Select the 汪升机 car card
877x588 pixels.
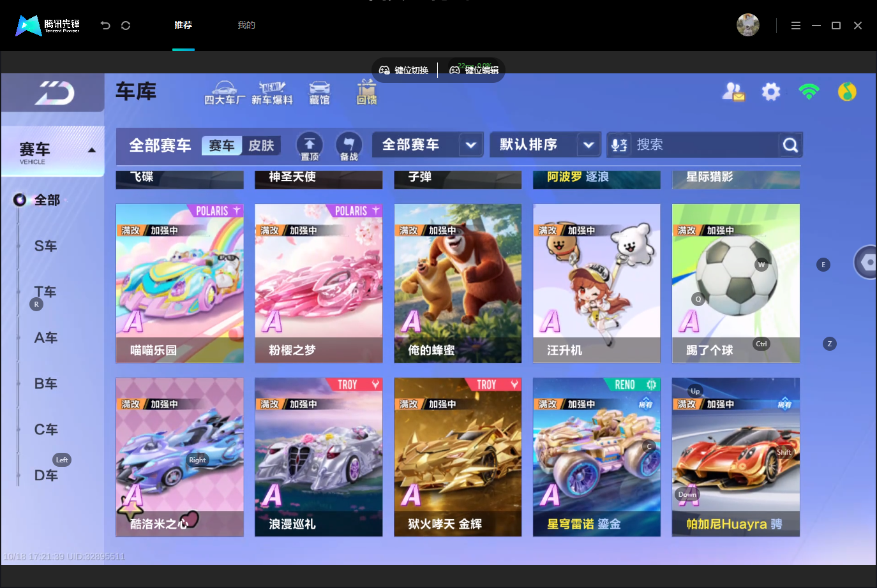click(x=597, y=284)
